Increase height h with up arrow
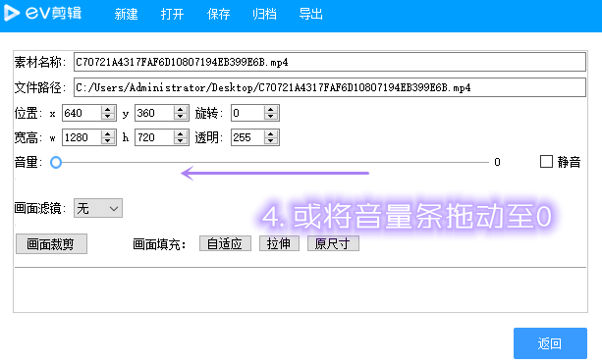 tap(181, 133)
